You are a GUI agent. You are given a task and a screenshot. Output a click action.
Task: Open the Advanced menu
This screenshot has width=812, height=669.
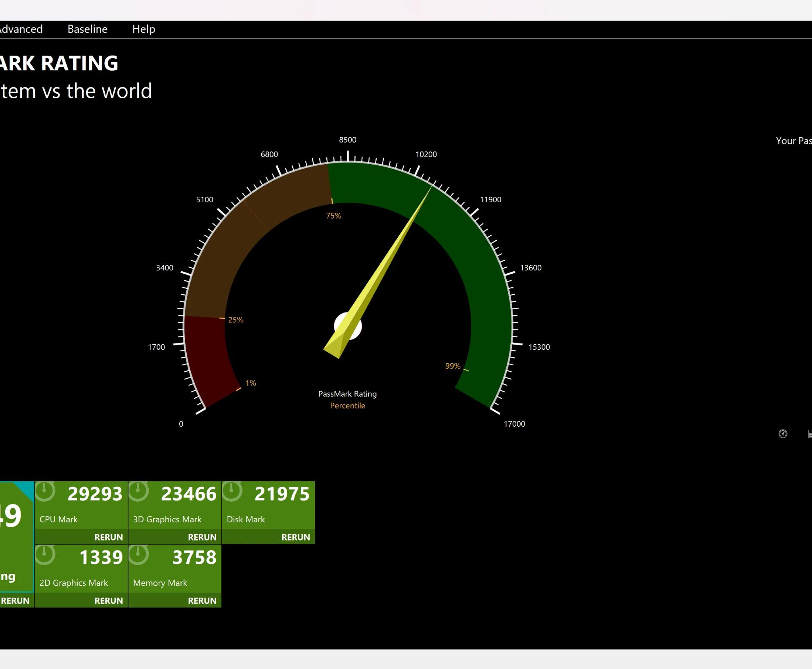coord(21,29)
